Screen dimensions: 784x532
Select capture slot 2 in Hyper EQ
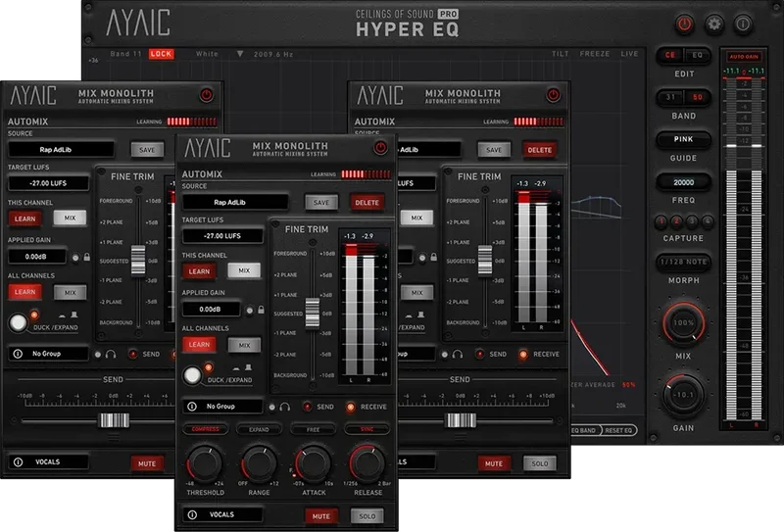676,221
